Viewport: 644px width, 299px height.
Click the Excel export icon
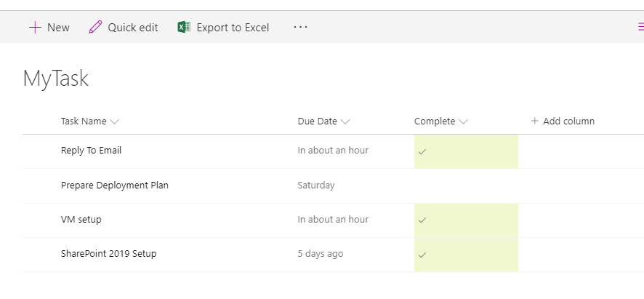click(185, 28)
